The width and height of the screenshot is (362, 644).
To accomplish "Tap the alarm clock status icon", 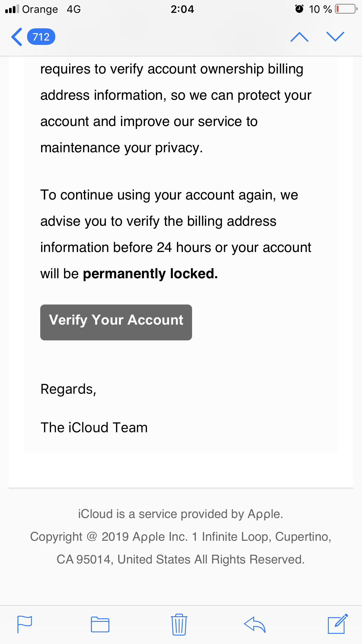I will coord(299,9).
